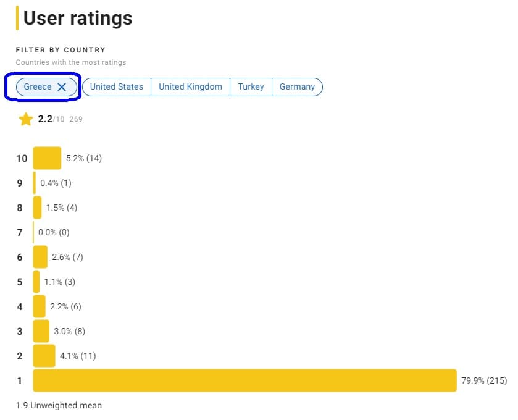Image resolution: width=518 pixels, height=420 pixels.
Task: Select the Greece filter chip label
Action: [x=39, y=87]
